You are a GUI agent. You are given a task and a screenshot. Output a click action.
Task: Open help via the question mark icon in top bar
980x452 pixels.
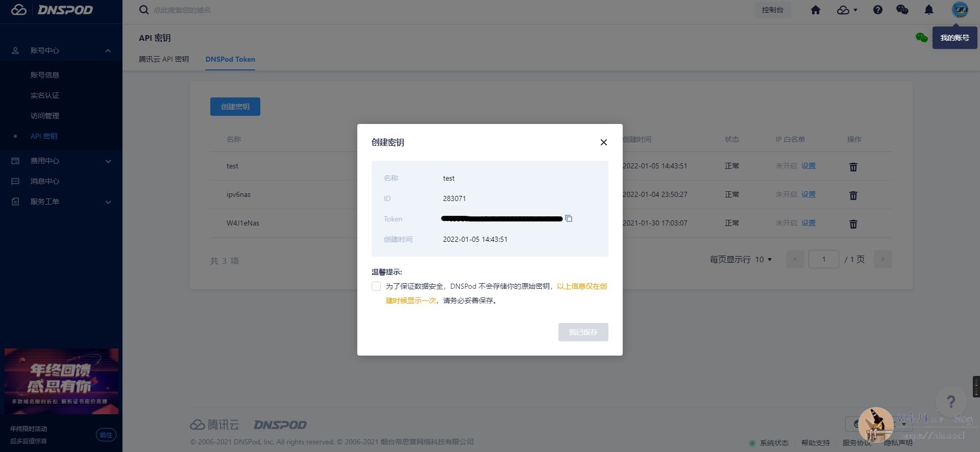[x=878, y=10]
